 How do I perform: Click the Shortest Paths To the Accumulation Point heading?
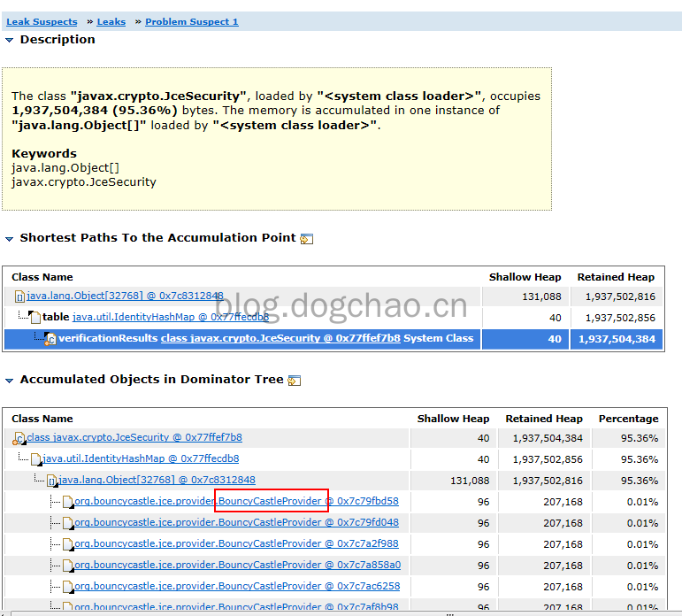pyautogui.click(x=157, y=238)
